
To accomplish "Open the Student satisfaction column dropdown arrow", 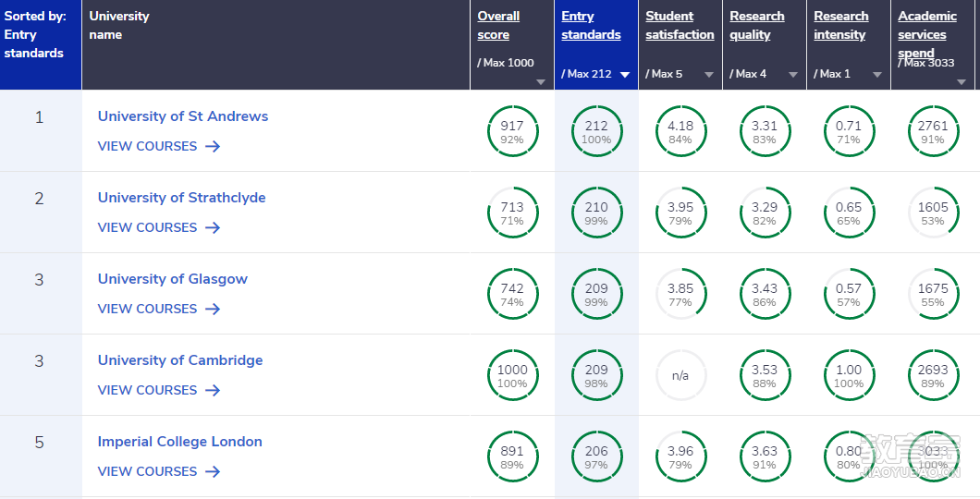I will (709, 74).
